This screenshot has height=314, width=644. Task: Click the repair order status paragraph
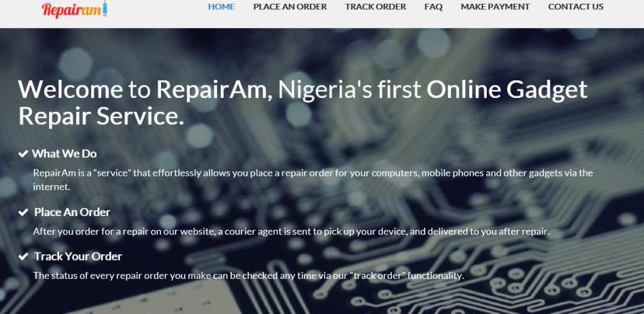(248, 276)
